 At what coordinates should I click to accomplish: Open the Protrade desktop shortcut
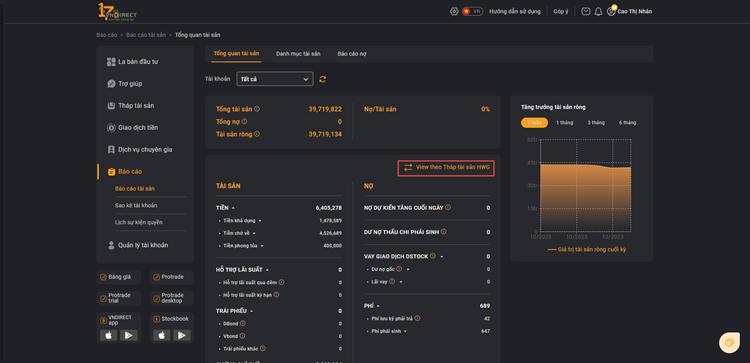pos(172,298)
